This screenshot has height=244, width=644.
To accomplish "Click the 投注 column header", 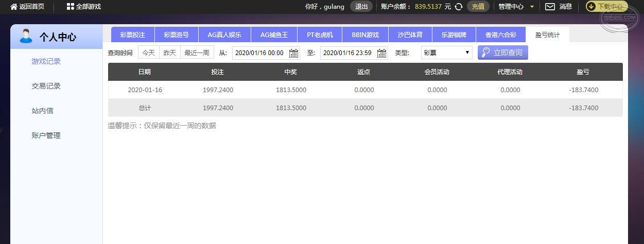I will [x=218, y=72].
